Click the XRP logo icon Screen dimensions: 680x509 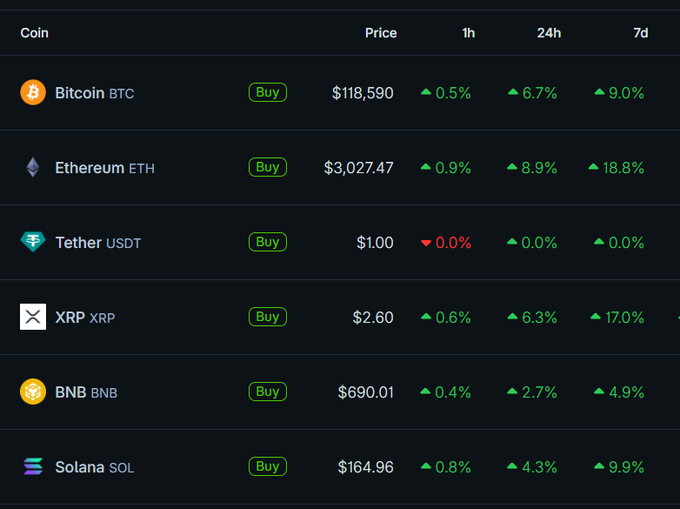pyautogui.click(x=33, y=317)
